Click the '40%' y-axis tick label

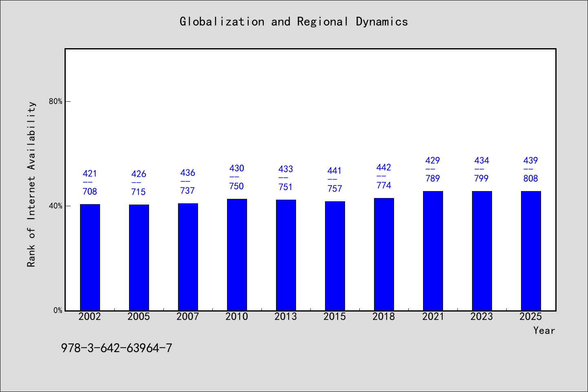coord(56,206)
